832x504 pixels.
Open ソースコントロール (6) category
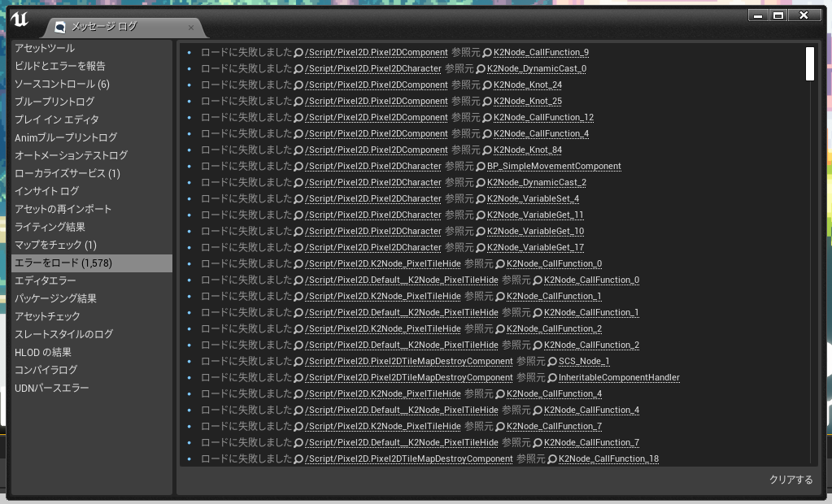(x=92, y=84)
